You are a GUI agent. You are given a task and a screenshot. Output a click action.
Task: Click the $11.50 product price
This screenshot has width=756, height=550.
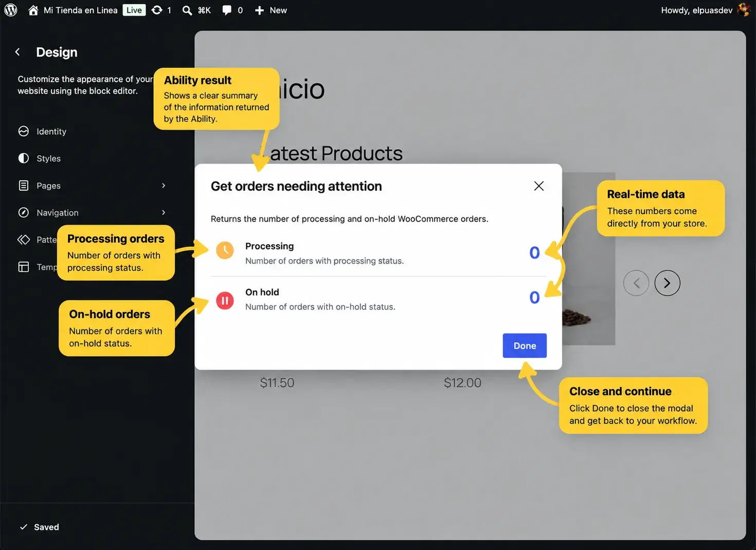tap(277, 383)
